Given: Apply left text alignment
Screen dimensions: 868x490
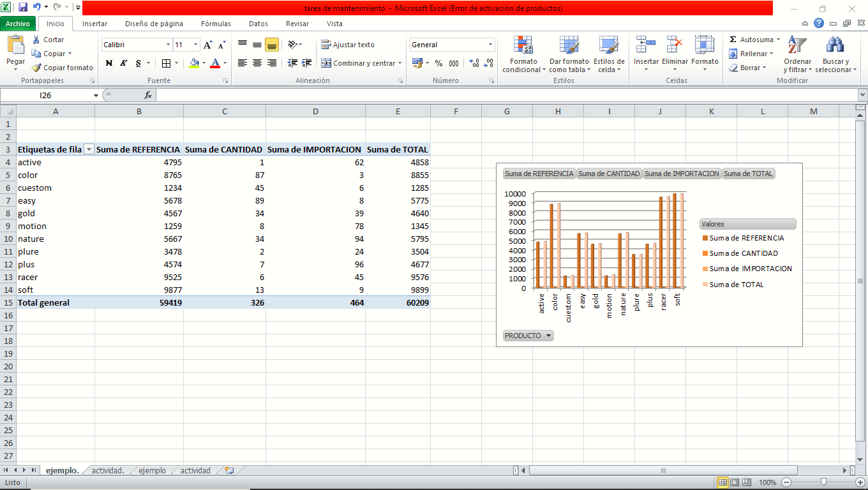Looking at the screenshot, I should click(243, 63).
